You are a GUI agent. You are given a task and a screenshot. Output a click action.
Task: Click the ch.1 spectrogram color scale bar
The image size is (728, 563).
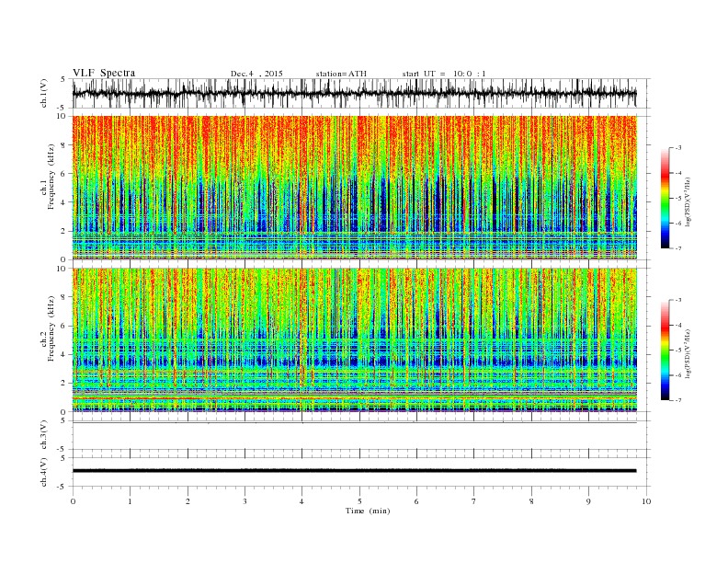coord(665,198)
